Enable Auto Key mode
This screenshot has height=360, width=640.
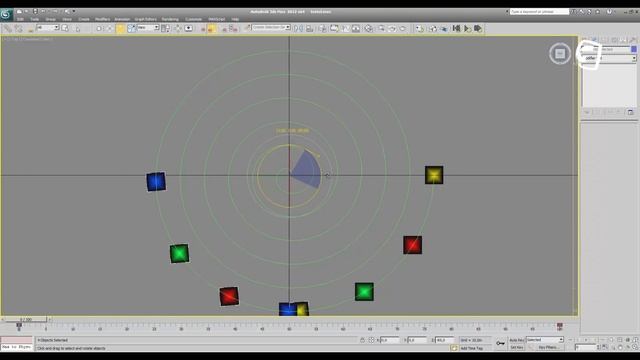tap(516, 340)
